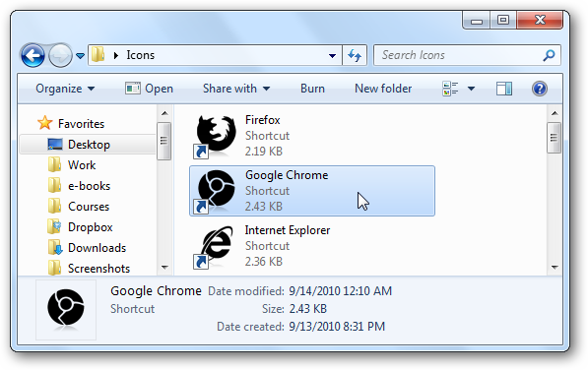Open the recent pages dropdown arrow
This screenshot has height=370, width=588.
(x=80, y=56)
